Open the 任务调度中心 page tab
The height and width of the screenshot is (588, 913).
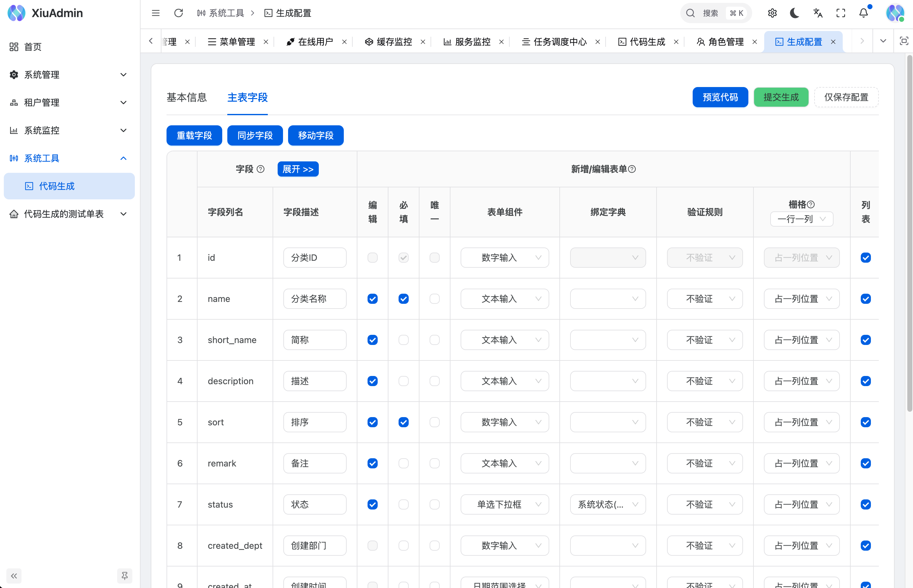559,42
